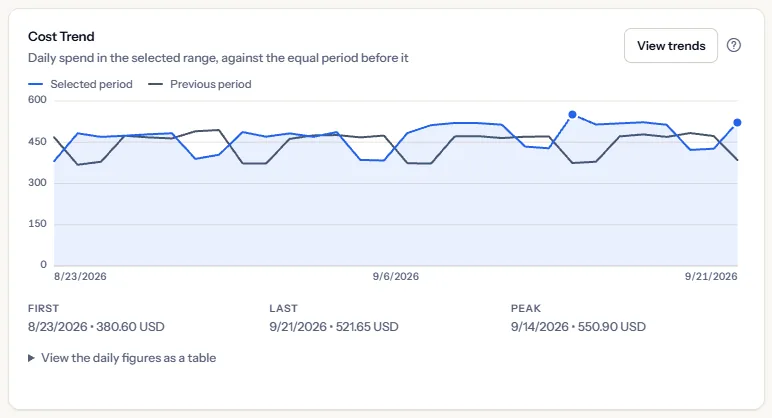Click the 9/6/2026 x-axis label
The image size is (772, 418).
pyautogui.click(x=396, y=276)
